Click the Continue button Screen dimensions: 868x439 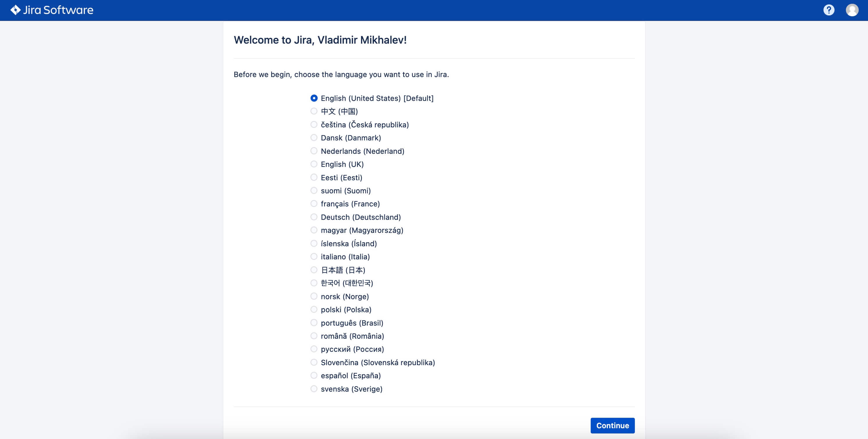612,425
